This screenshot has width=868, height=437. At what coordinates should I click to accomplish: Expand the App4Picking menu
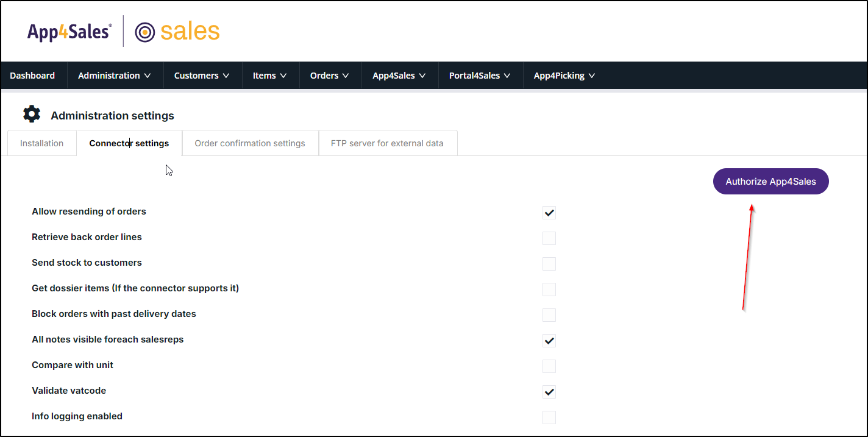point(564,76)
